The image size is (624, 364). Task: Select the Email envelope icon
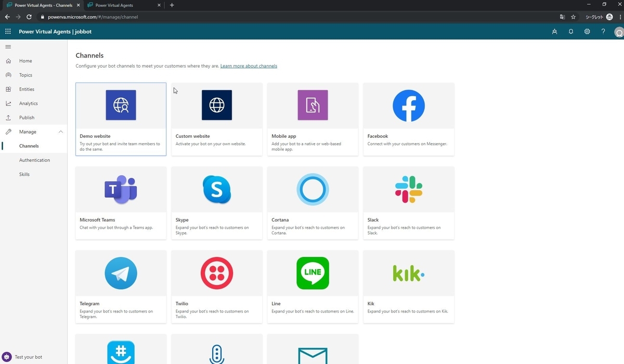coord(313,356)
